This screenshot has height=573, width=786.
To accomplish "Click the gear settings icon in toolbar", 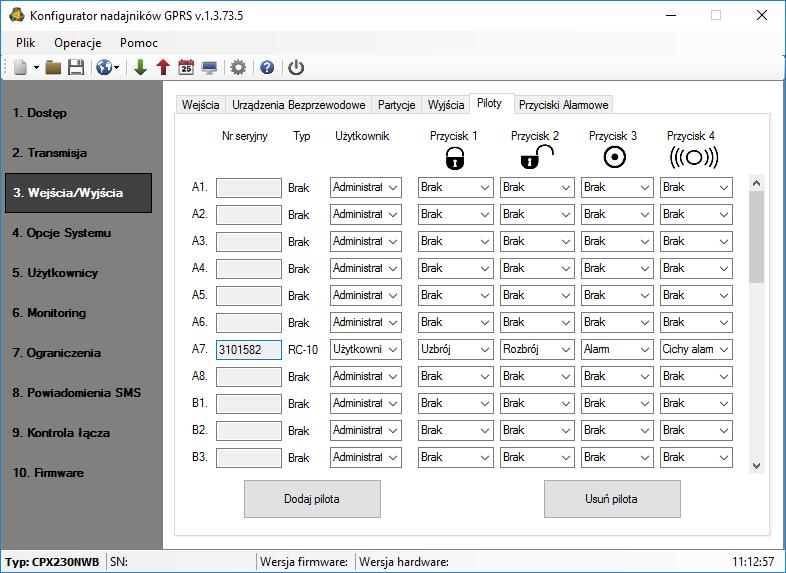I will (x=238, y=67).
